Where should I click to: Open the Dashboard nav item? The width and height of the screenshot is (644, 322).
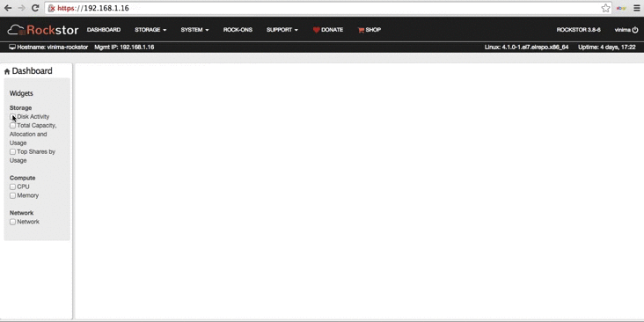[104, 30]
